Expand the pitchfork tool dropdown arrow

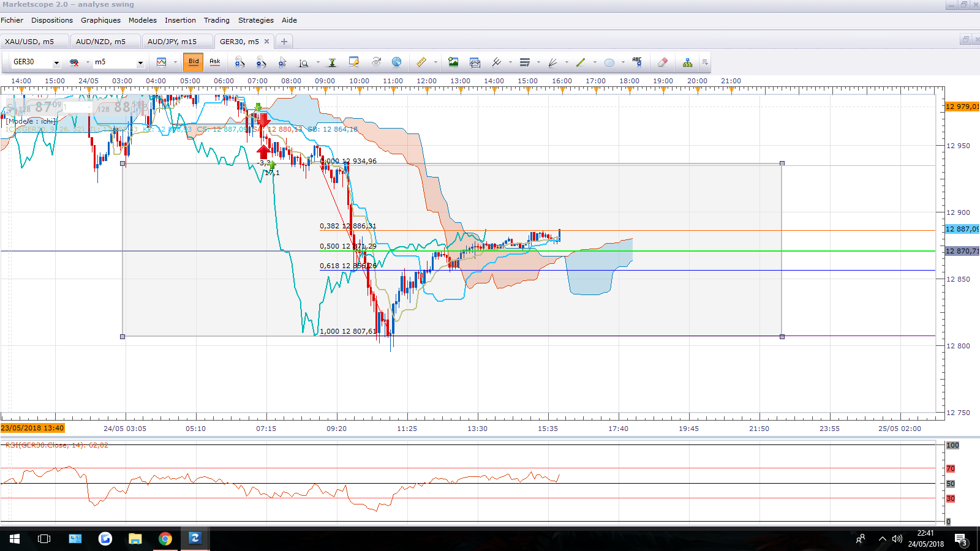pyautogui.click(x=510, y=62)
